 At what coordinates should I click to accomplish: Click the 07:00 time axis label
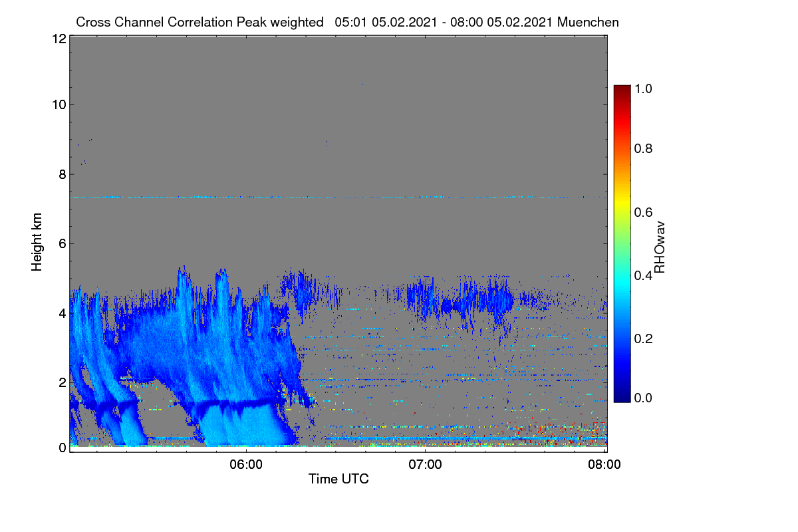point(425,464)
